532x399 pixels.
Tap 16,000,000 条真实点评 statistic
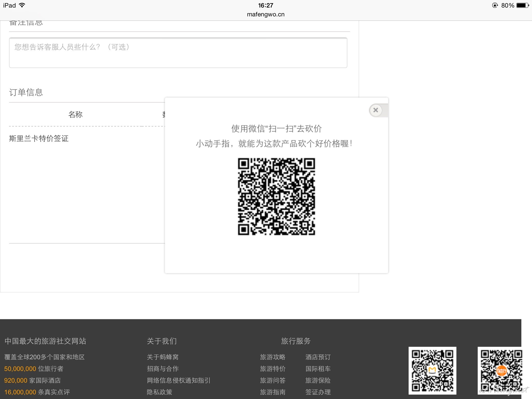click(x=37, y=392)
